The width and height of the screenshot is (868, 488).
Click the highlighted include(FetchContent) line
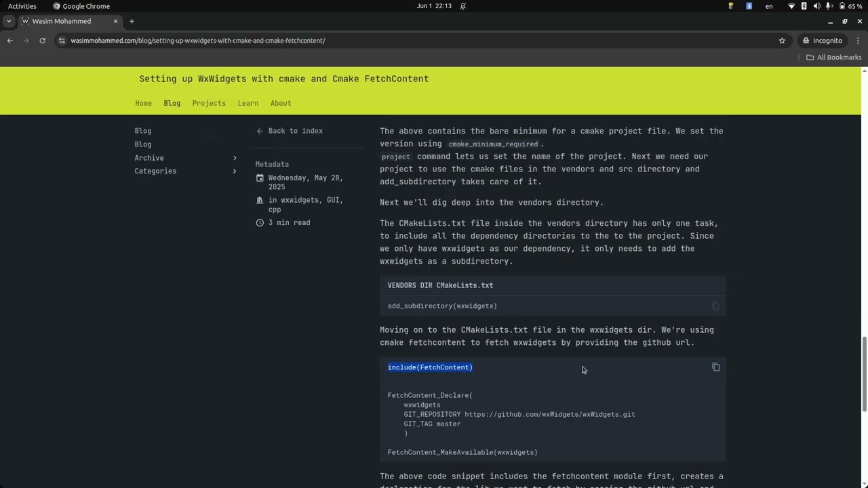tap(430, 367)
